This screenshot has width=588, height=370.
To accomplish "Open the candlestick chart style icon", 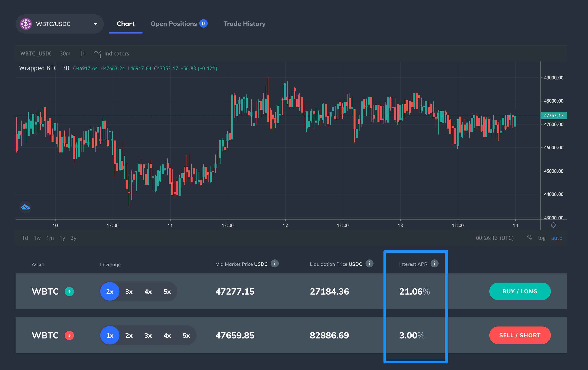I will pyautogui.click(x=82, y=53).
